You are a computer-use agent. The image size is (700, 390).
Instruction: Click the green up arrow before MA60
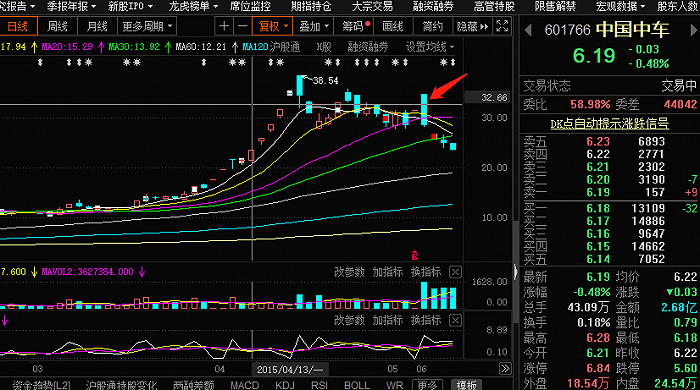(168, 47)
